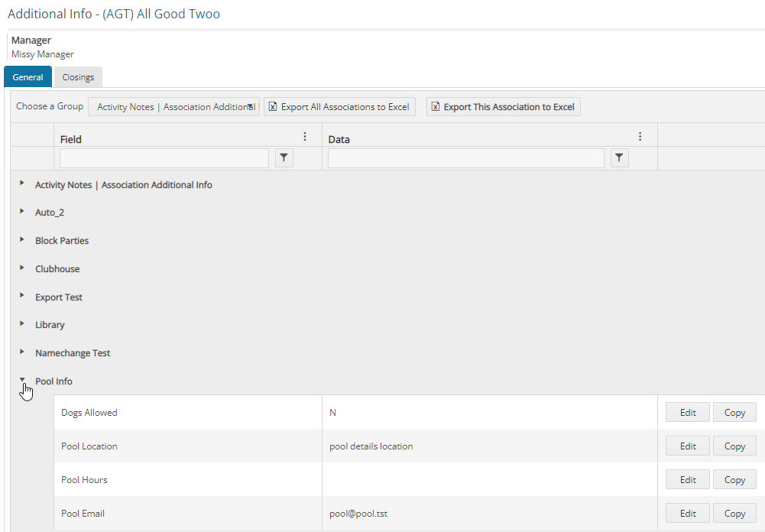The height and width of the screenshot is (532, 765).
Task: Expand the Clubhouse group
Action: click(x=22, y=268)
